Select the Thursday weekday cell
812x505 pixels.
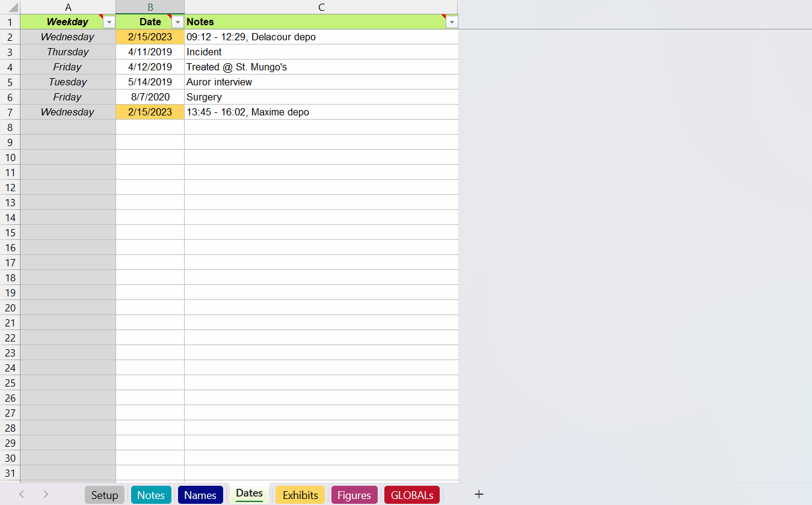[x=68, y=52]
